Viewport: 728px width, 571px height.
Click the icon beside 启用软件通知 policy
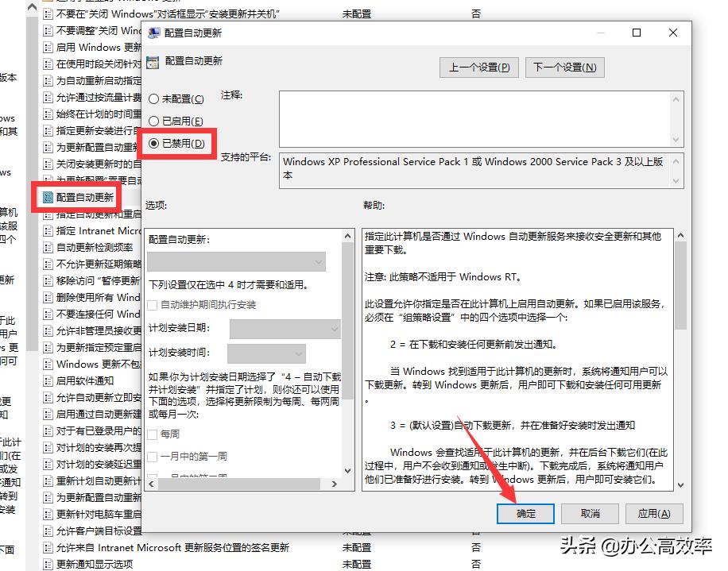point(48,380)
